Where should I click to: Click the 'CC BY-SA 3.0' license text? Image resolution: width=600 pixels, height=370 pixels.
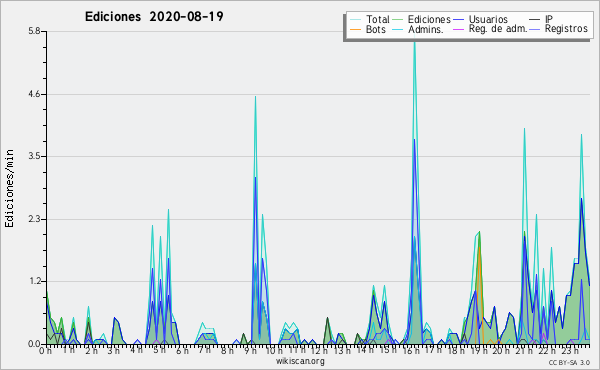pos(569,363)
